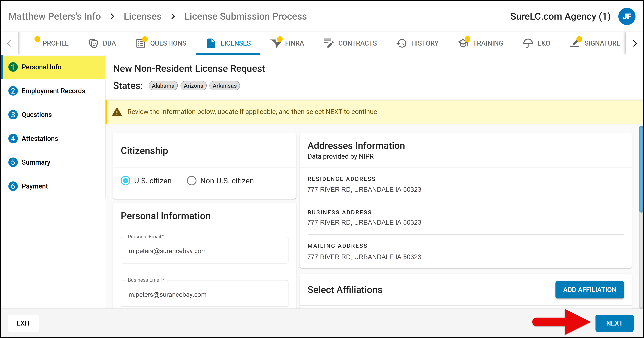
Task: Go to Attestations step
Action: (x=53, y=138)
